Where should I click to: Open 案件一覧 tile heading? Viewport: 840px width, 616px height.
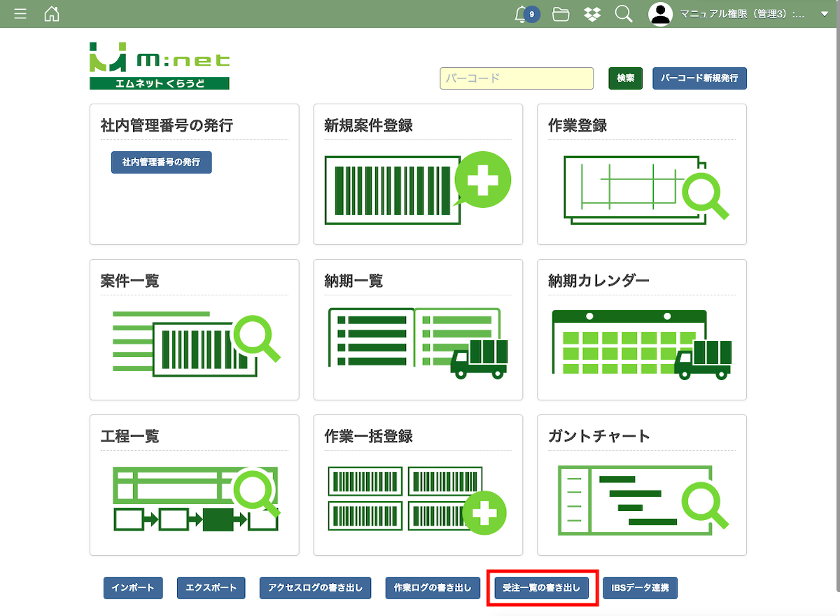click(130, 281)
